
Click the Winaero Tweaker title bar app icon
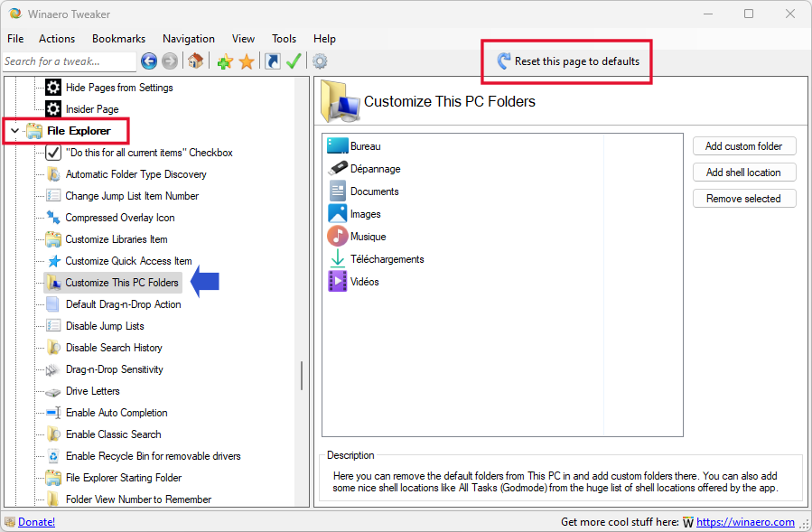coord(14,14)
